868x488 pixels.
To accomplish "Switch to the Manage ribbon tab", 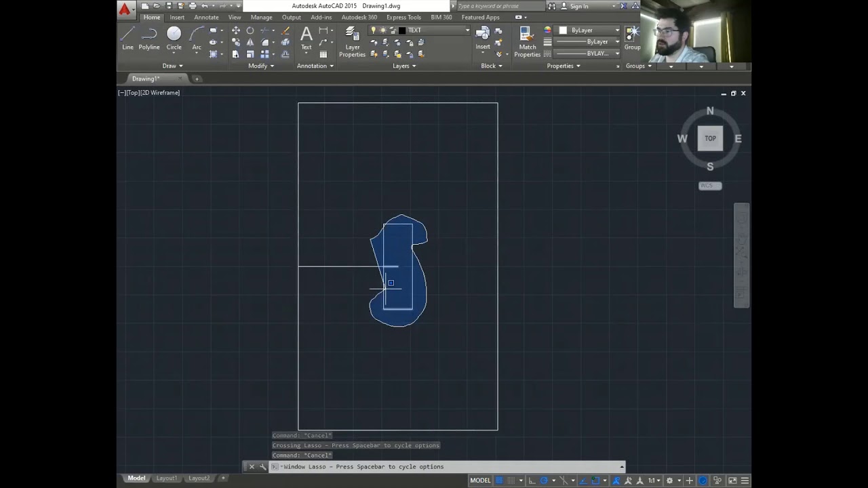I will [261, 18].
